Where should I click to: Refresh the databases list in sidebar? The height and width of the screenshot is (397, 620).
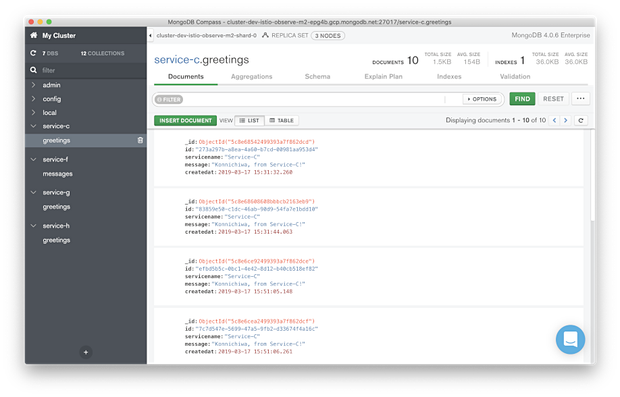click(x=33, y=53)
